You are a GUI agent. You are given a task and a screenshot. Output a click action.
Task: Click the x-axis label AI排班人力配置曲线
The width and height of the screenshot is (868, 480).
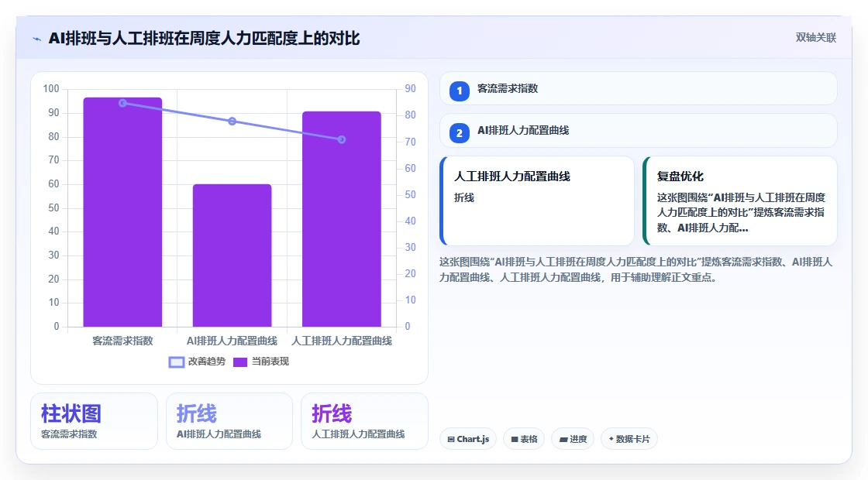(232, 341)
